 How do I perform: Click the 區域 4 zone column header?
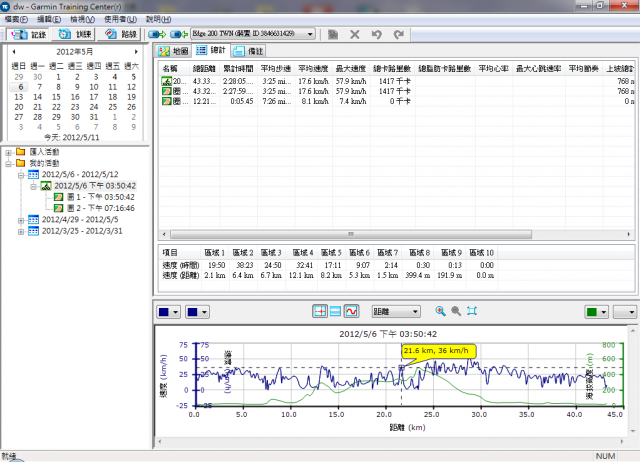(302, 253)
